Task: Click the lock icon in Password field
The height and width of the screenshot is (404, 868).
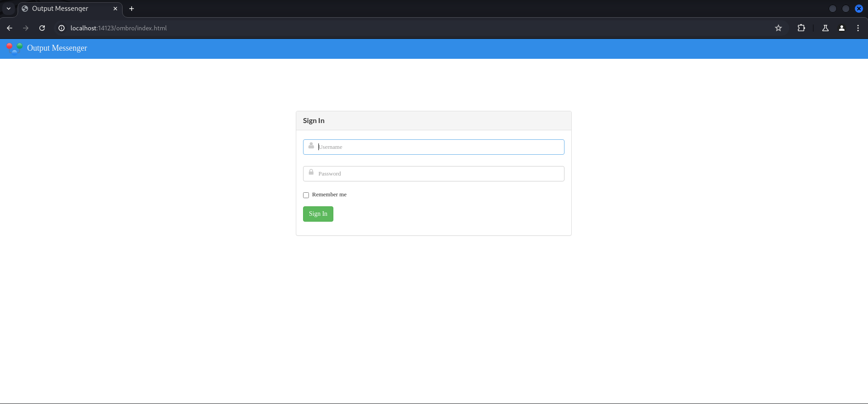Action: point(311,172)
